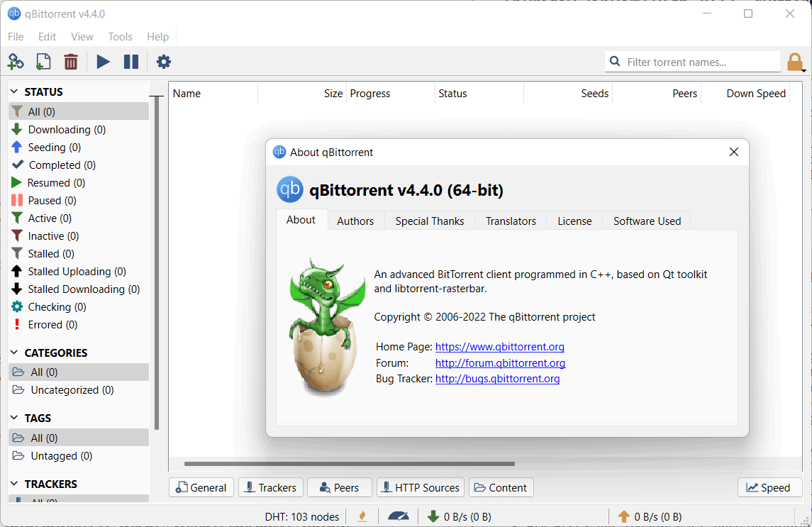Collapse the TAGS section
The height and width of the screenshot is (527, 812).
coord(14,418)
